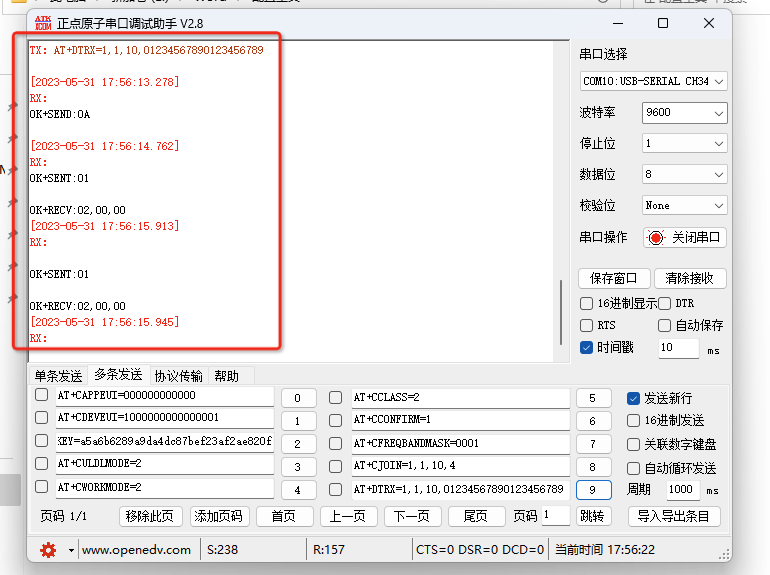770x575 pixels.
Task: Click the red 关闭串口 port indicator button
Action: tap(685, 237)
